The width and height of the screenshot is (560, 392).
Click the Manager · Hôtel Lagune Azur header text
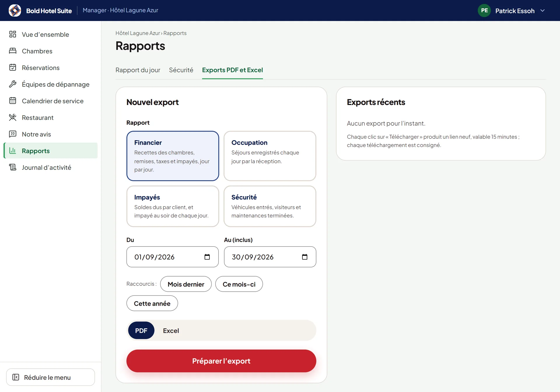tap(120, 10)
